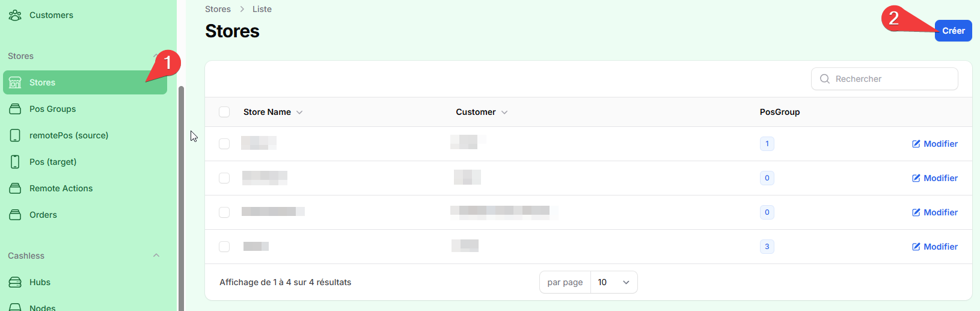Click edit pencil icon in third store row
The image size is (980, 311).
[x=916, y=212]
